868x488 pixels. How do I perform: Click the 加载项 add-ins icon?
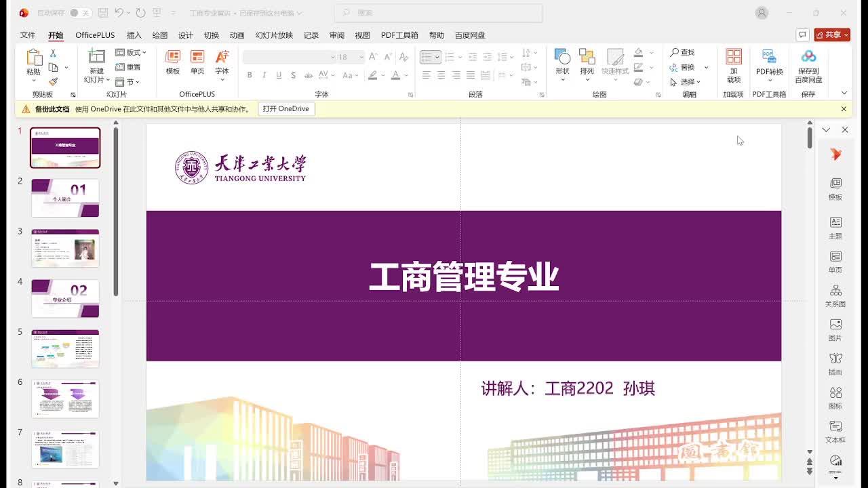pyautogui.click(x=734, y=66)
